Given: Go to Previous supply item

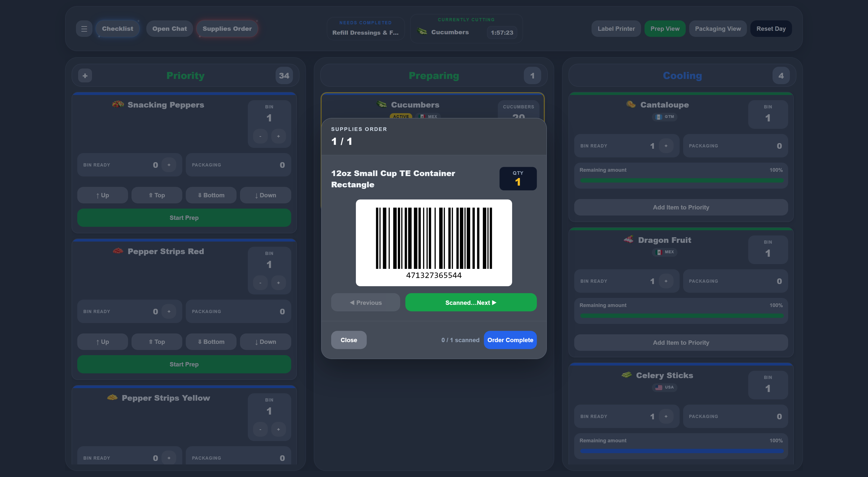Looking at the screenshot, I should point(366,302).
